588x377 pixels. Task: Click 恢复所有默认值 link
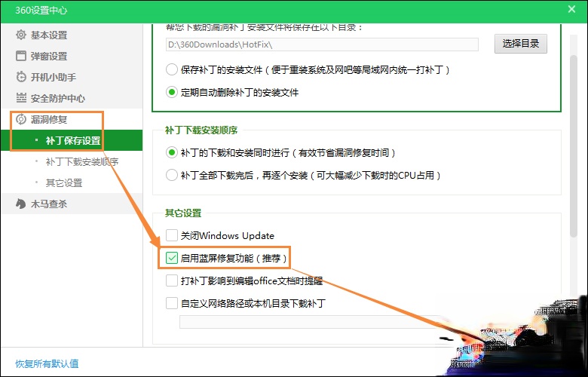47,363
